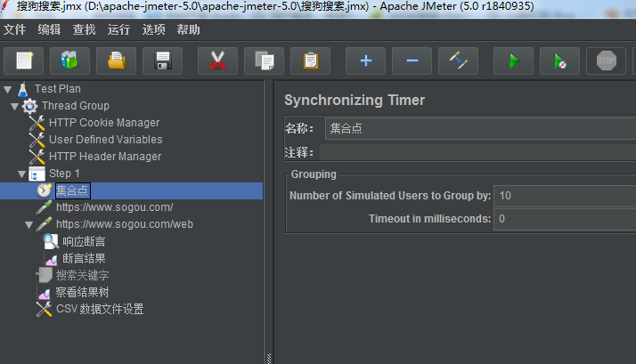The height and width of the screenshot is (364, 636).
Task: Click the Stop test icon
Action: pos(607,61)
